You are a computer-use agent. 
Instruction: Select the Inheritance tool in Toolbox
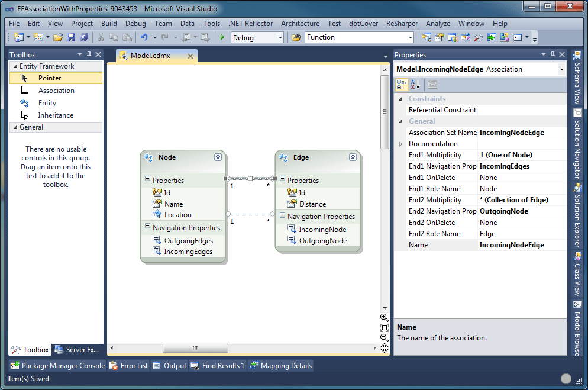click(x=56, y=115)
